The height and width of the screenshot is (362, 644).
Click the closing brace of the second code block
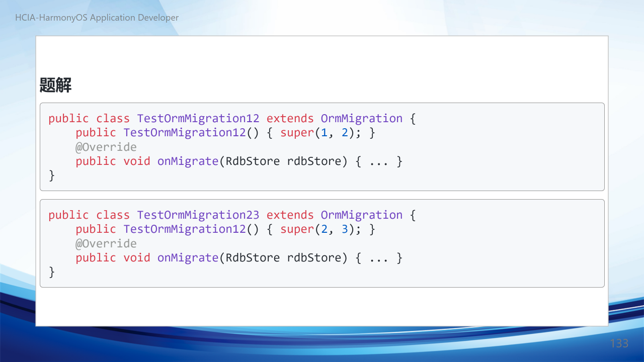pyautogui.click(x=52, y=272)
